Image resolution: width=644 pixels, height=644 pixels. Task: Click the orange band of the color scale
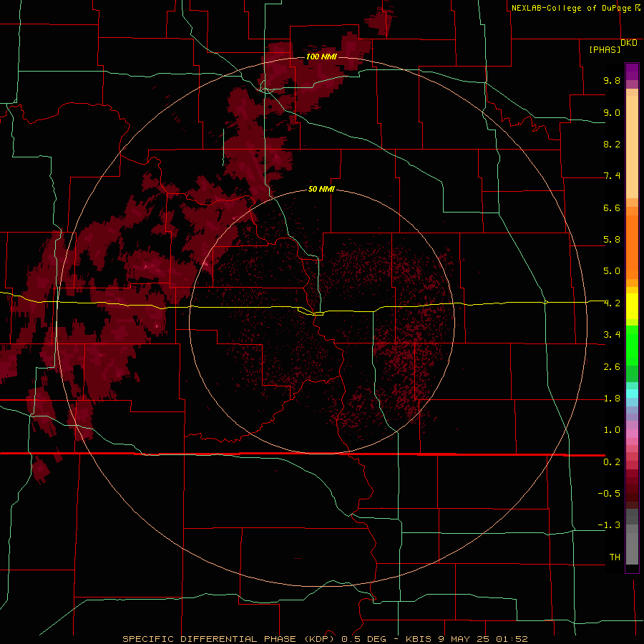point(632,248)
